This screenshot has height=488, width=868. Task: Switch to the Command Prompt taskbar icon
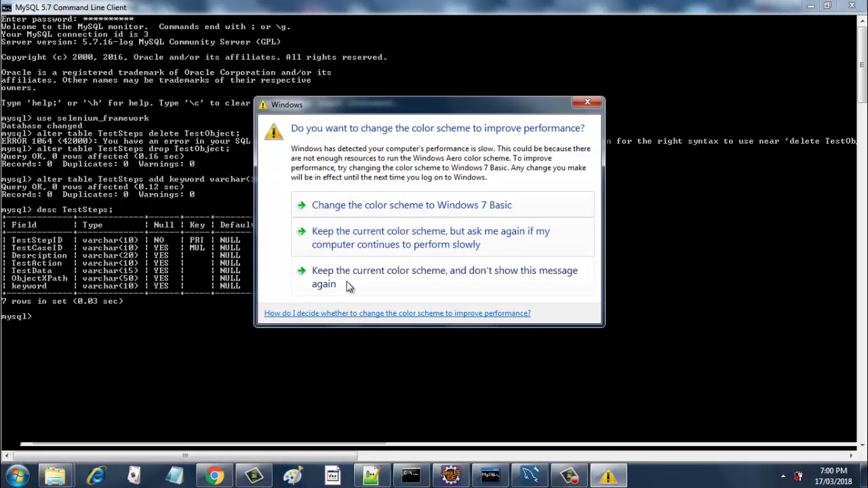coord(411,476)
